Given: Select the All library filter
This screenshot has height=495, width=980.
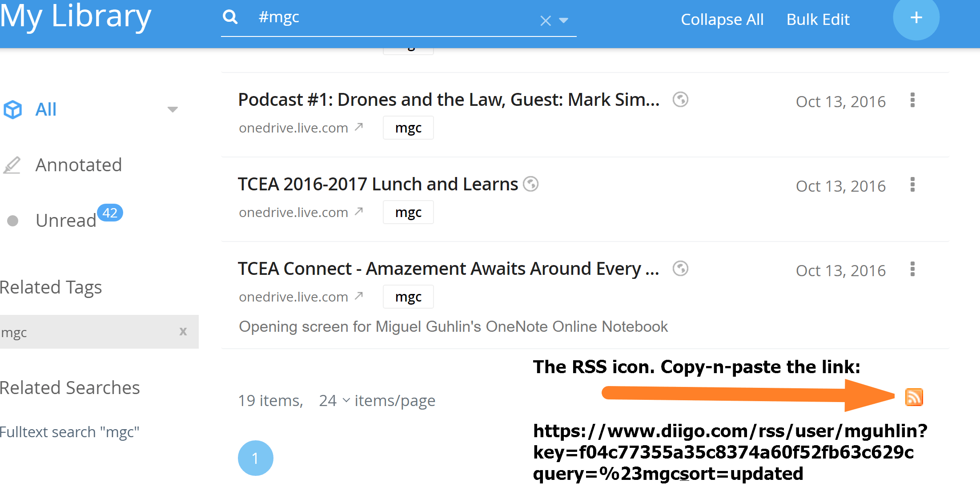Looking at the screenshot, I should pyautogui.click(x=46, y=109).
